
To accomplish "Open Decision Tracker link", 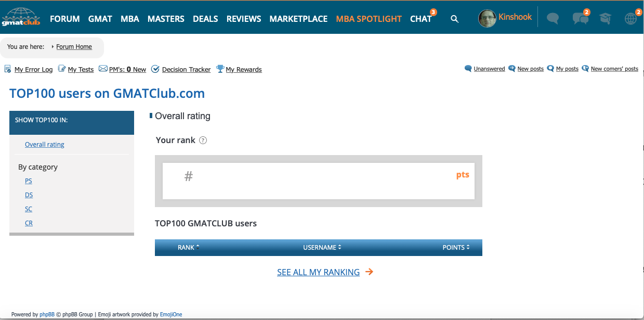I will (187, 69).
